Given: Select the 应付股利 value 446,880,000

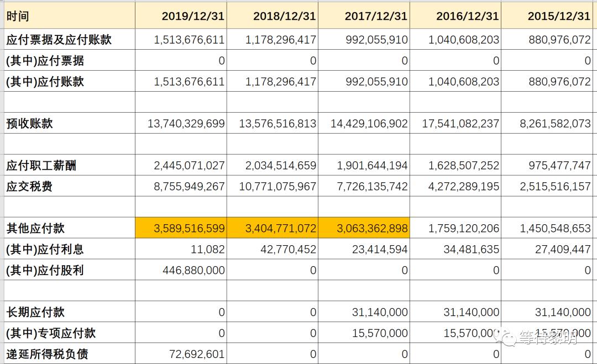Looking at the screenshot, I should pos(193,270).
